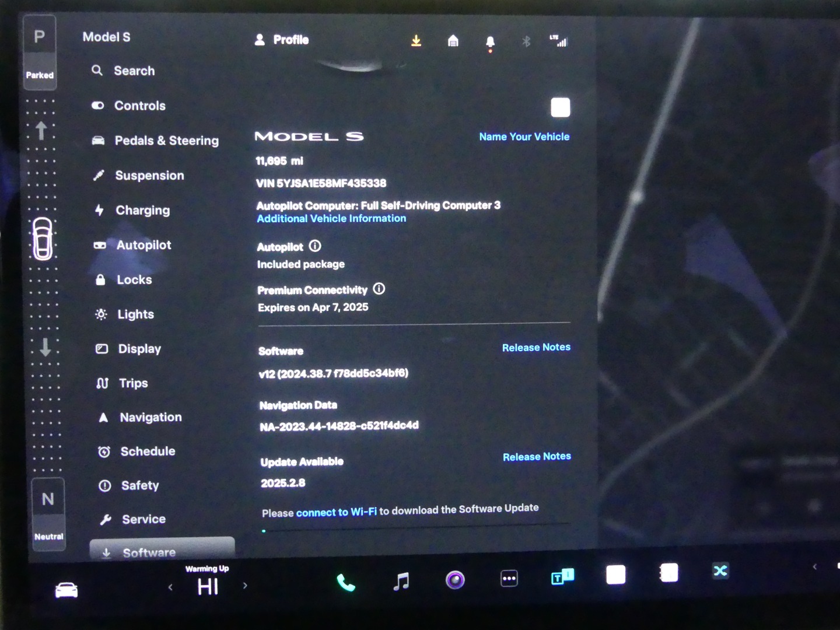Increase temperature with right arrow
Viewport: 840px width, 630px height.
pyautogui.click(x=245, y=585)
